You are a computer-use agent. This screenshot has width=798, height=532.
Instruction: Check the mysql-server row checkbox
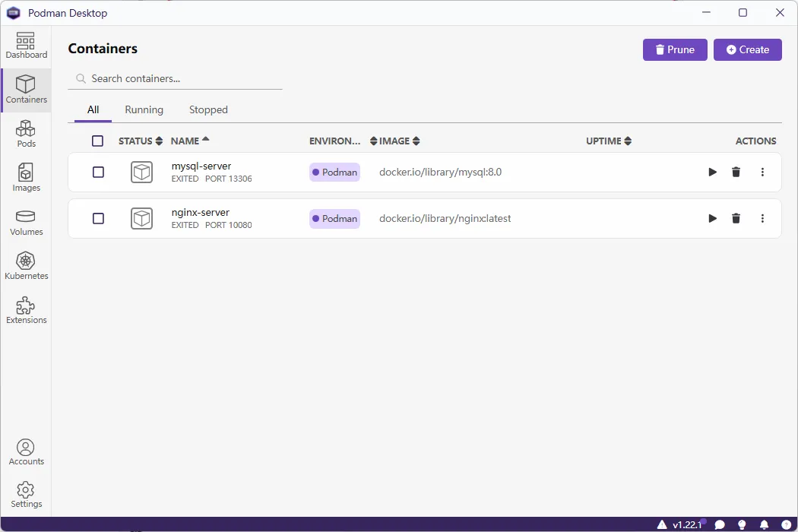coord(98,173)
